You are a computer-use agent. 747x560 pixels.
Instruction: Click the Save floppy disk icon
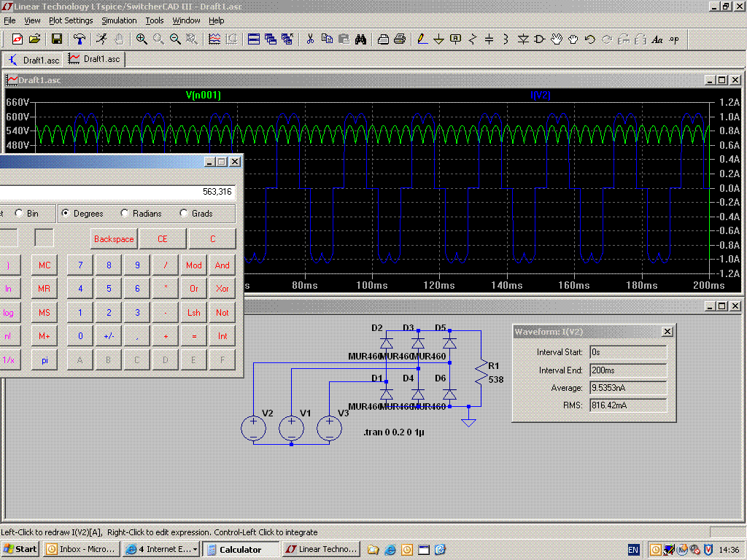[x=56, y=39]
